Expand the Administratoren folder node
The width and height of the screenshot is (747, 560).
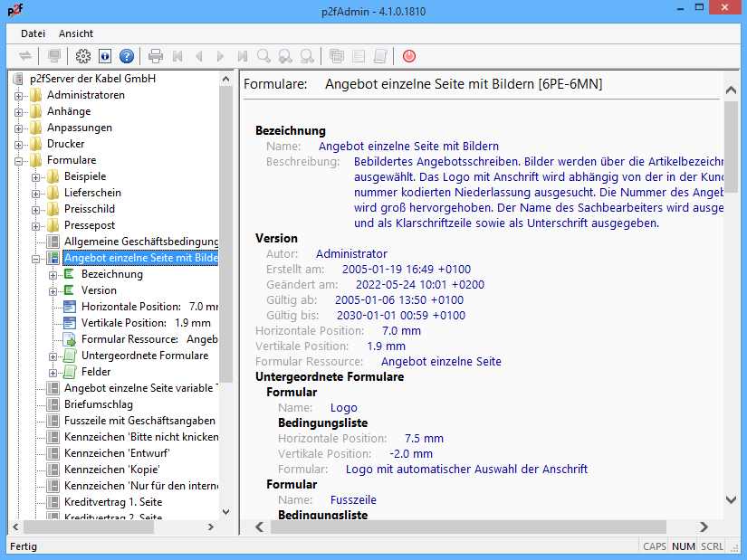click(x=19, y=95)
